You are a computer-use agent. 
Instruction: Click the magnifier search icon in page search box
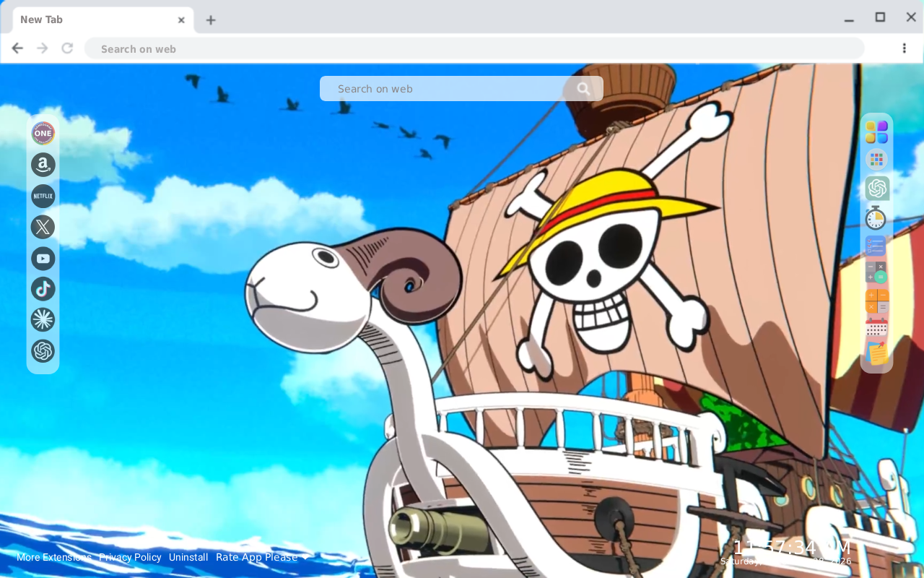[x=583, y=89]
